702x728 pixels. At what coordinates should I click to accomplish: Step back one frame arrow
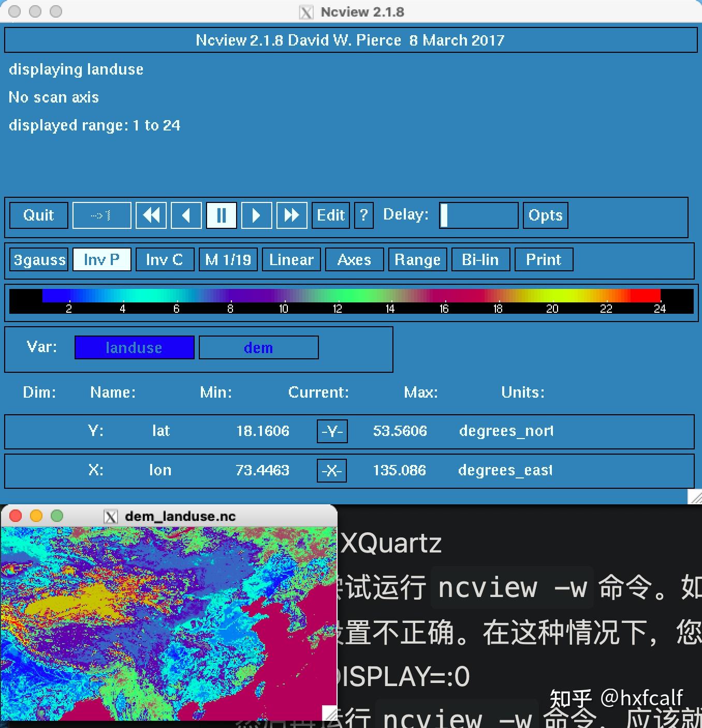(x=186, y=215)
